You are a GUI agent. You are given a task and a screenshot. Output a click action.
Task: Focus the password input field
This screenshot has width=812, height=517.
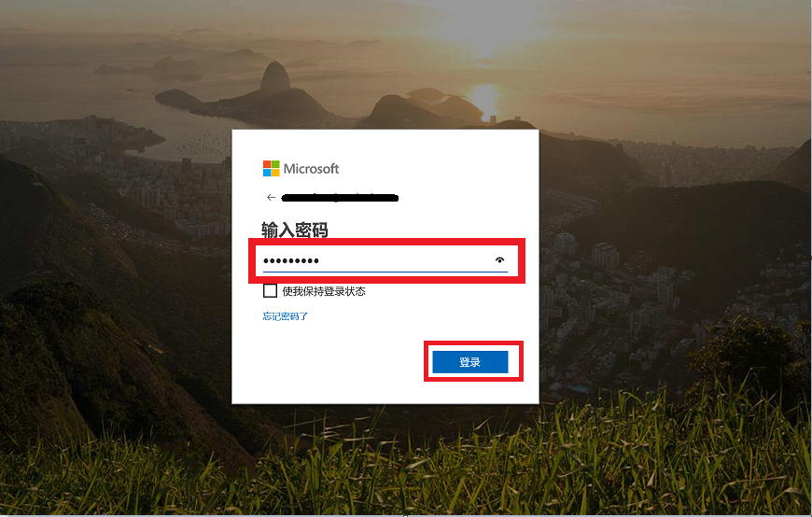(x=385, y=260)
